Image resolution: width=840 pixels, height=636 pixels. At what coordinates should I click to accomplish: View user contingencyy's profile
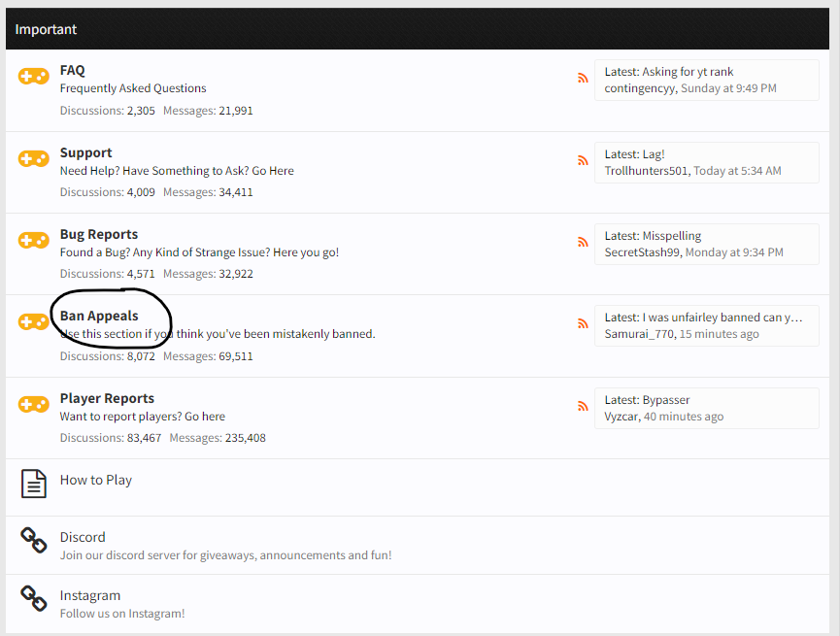click(x=640, y=88)
